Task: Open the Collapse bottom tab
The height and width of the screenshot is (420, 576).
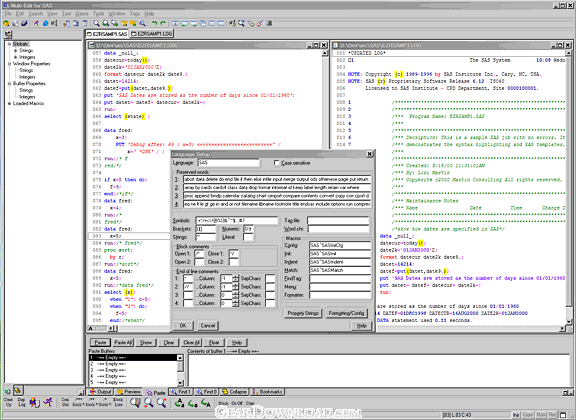Action: coord(235,392)
